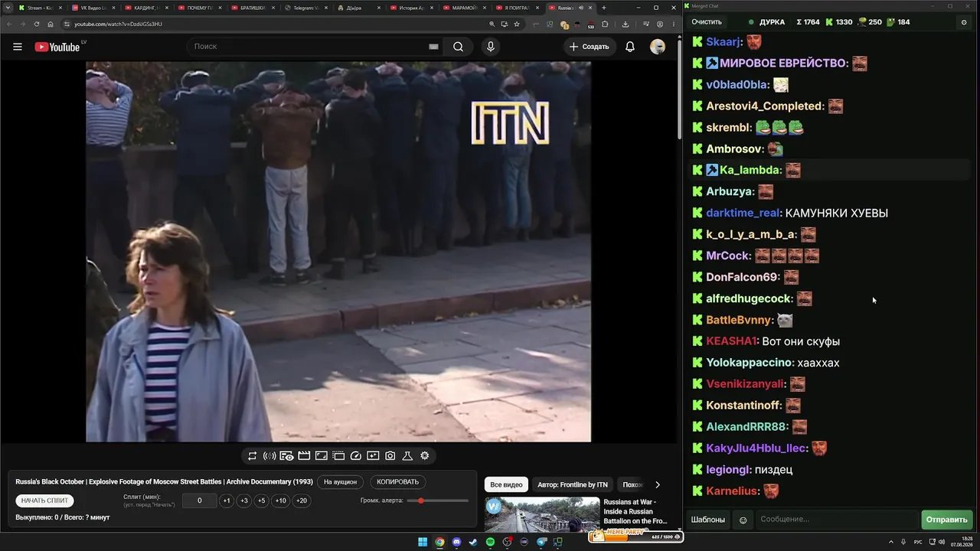Image resolution: width=980 pixels, height=551 pixels.
Task: Open the YouTube guide hamburger menu
Action: [18, 47]
